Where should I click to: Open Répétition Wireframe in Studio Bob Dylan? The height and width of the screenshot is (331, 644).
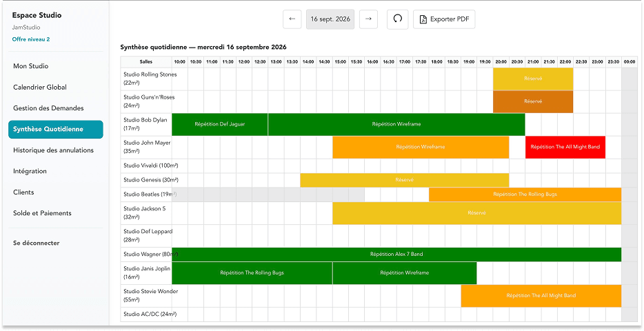pos(396,124)
